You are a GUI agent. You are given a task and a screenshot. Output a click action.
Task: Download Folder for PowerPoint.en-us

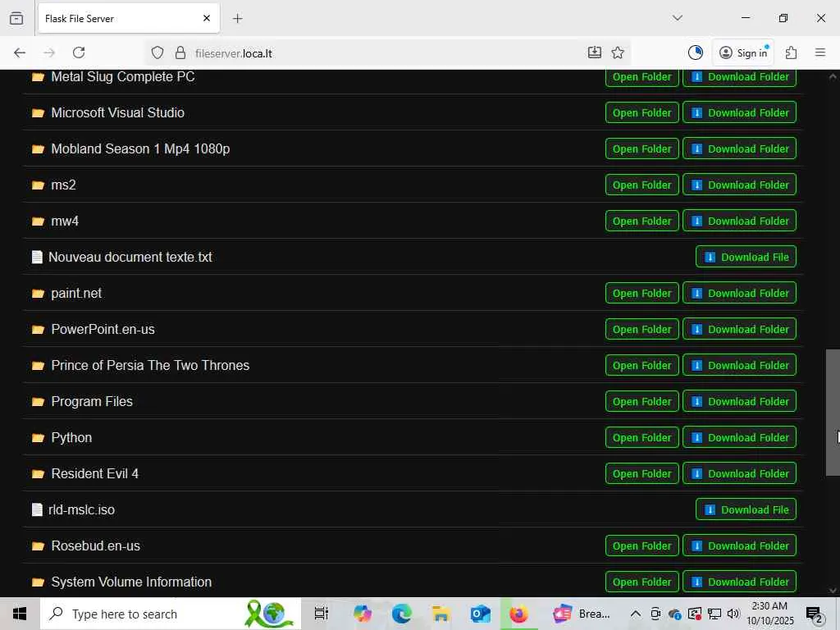[739, 329]
